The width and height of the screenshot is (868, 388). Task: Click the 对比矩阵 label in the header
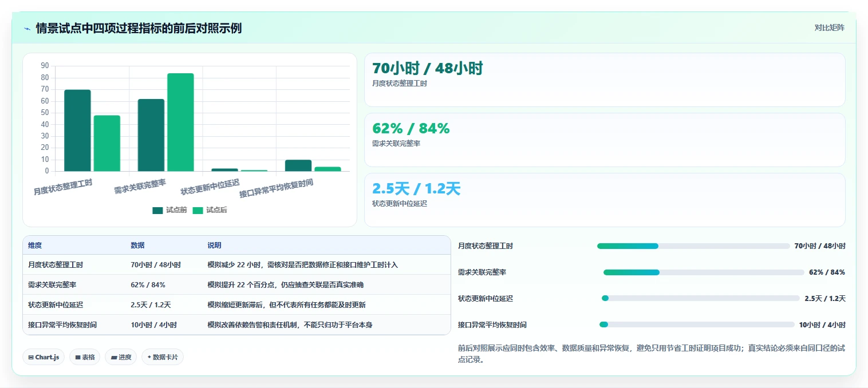pos(829,27)
